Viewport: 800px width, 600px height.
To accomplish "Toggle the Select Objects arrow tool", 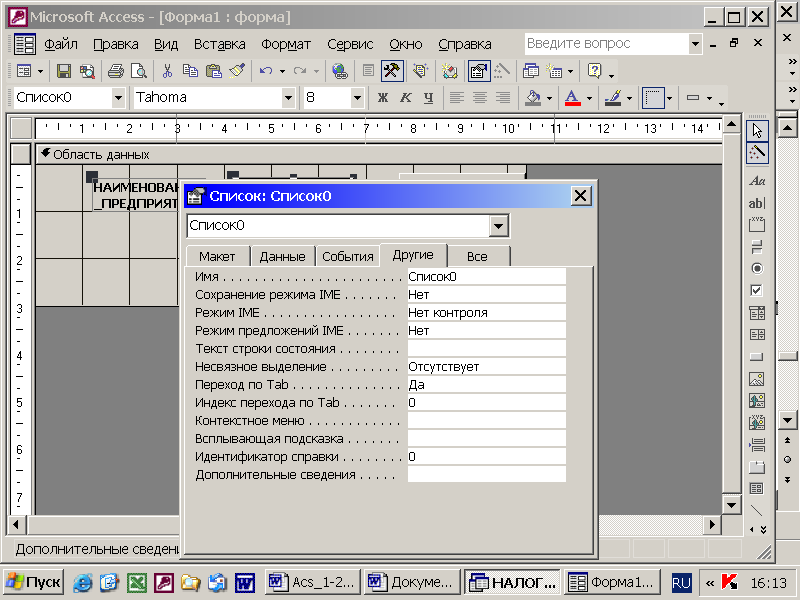I will click(757, 131).
